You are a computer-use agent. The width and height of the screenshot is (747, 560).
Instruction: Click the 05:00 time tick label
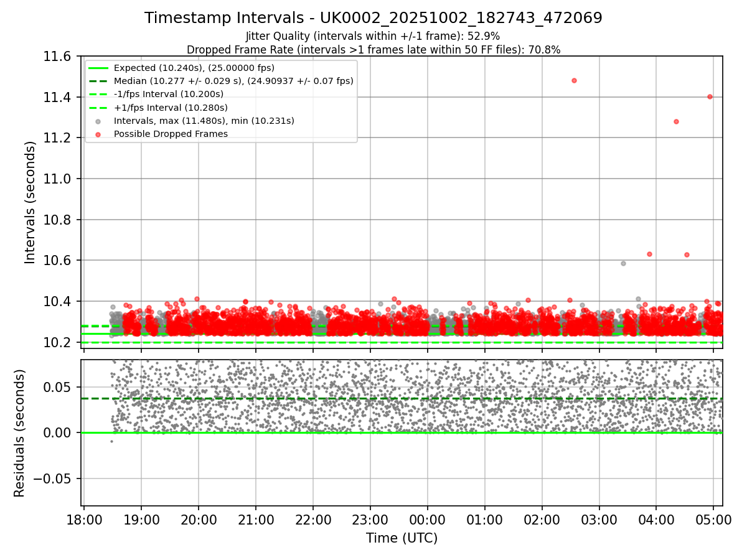pyautogui.click(x=713, y=519)
